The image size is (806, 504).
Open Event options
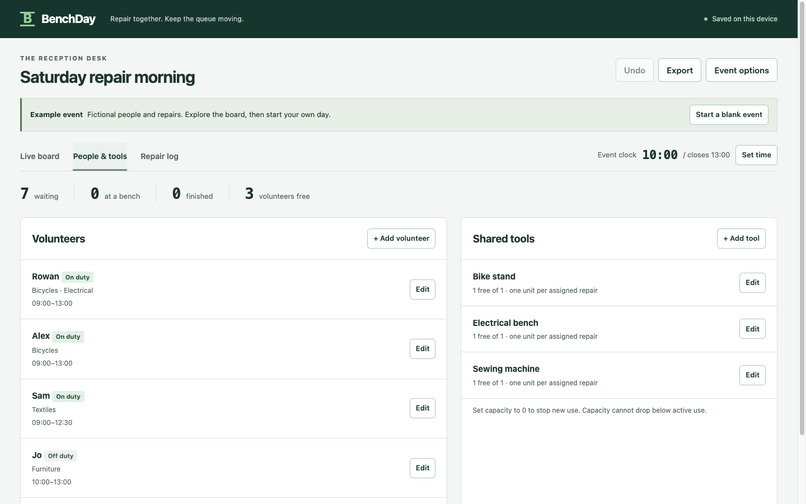pos(741,70)
